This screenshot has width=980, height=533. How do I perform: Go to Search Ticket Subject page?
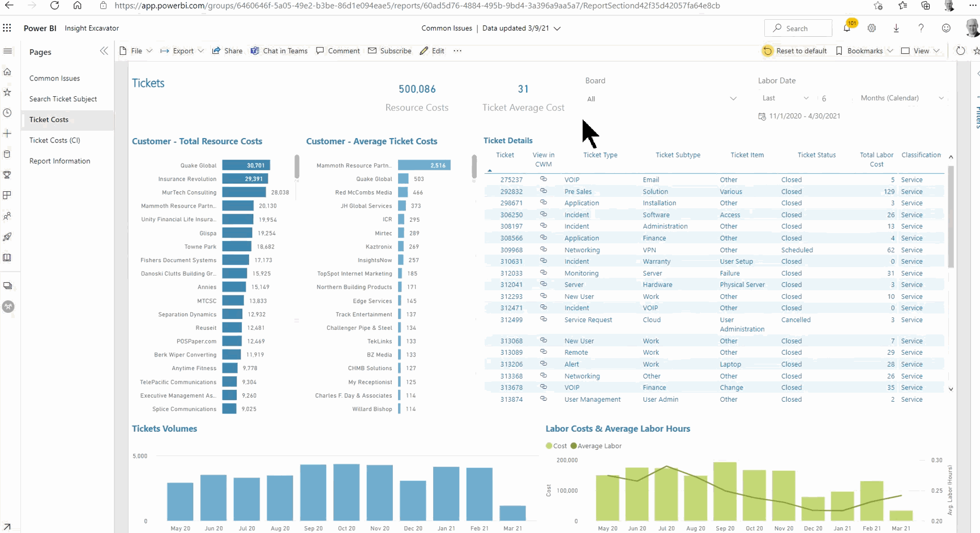[63, 99]
